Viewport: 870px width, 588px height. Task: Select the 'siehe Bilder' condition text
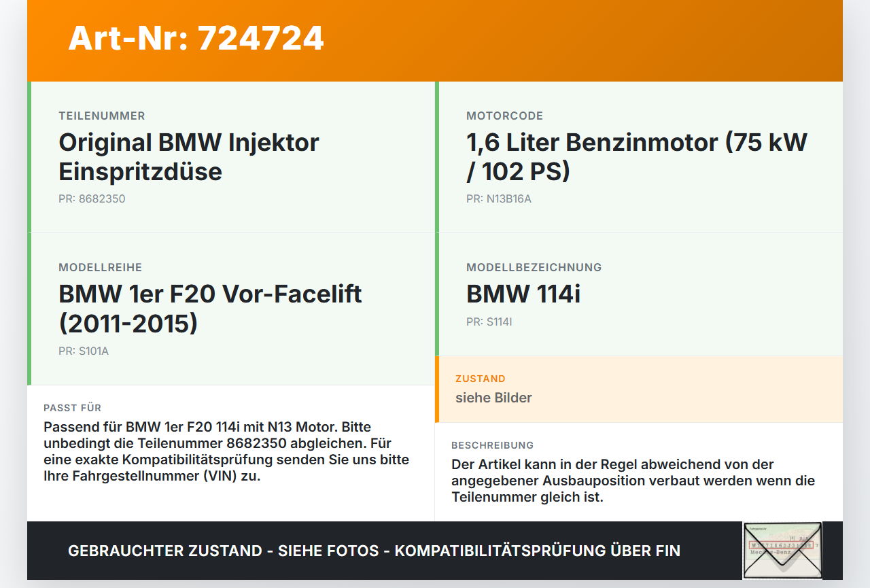click(493, 398)
